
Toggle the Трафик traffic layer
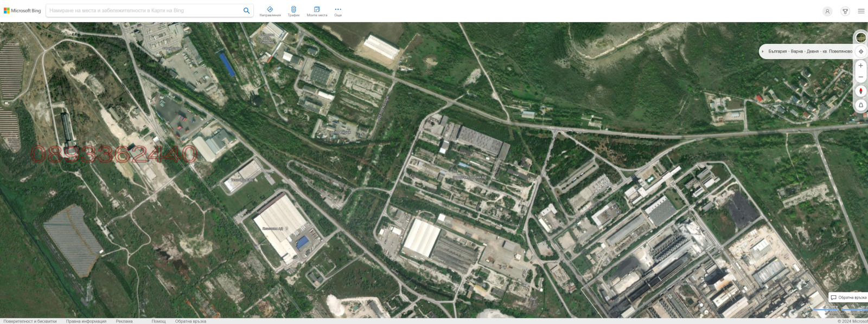click(x=293, y=11)
